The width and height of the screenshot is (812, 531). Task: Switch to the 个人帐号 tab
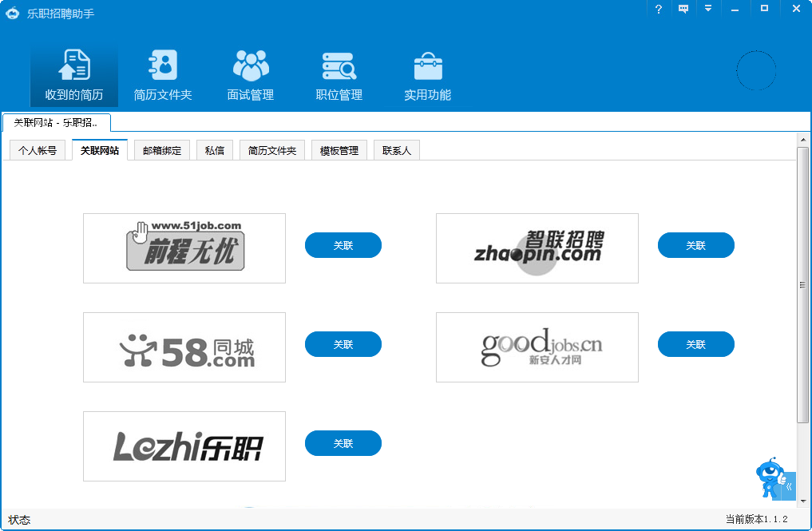click(37, 149)
